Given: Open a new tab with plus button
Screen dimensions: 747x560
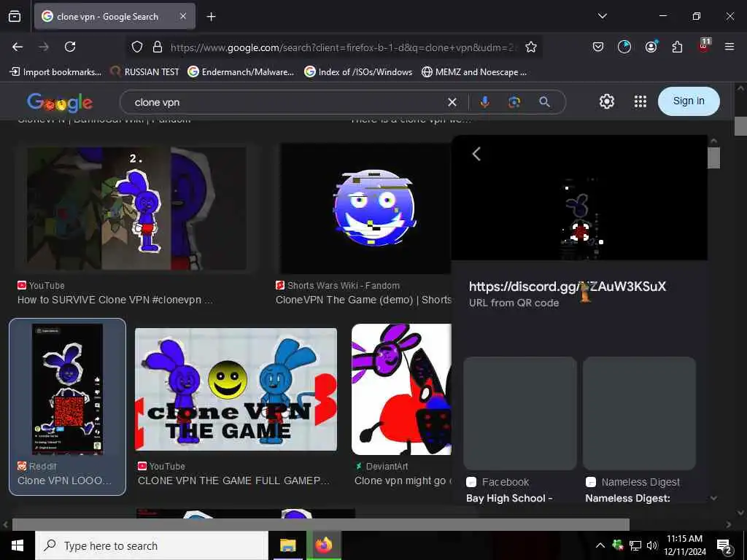Looking at the screenshot, I should [x=211, y=17].
